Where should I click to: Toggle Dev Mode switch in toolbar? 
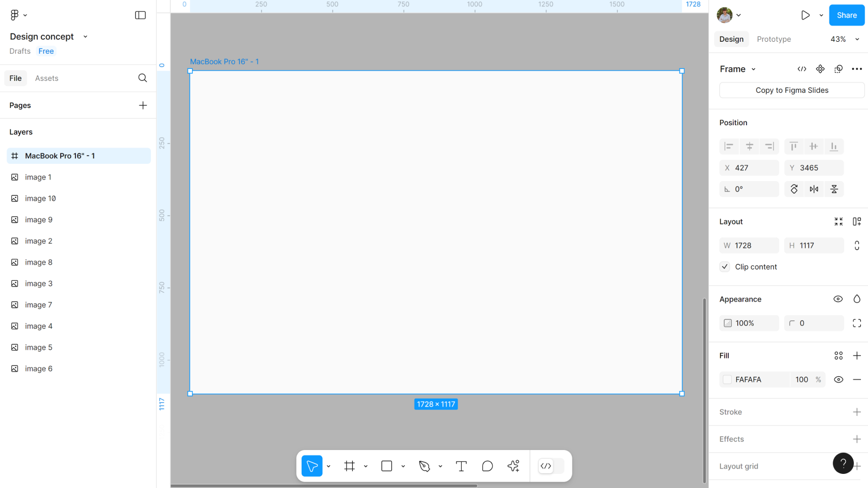coord(551,466)
